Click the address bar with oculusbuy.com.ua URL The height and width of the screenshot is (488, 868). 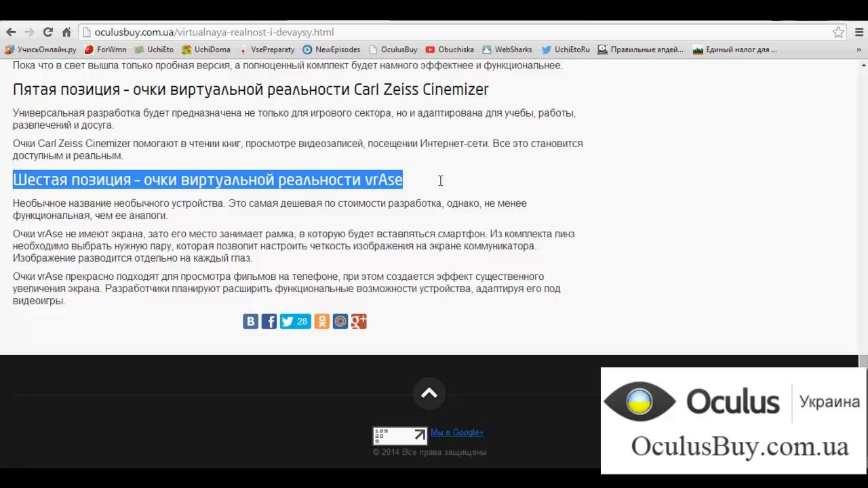[464, 32]
